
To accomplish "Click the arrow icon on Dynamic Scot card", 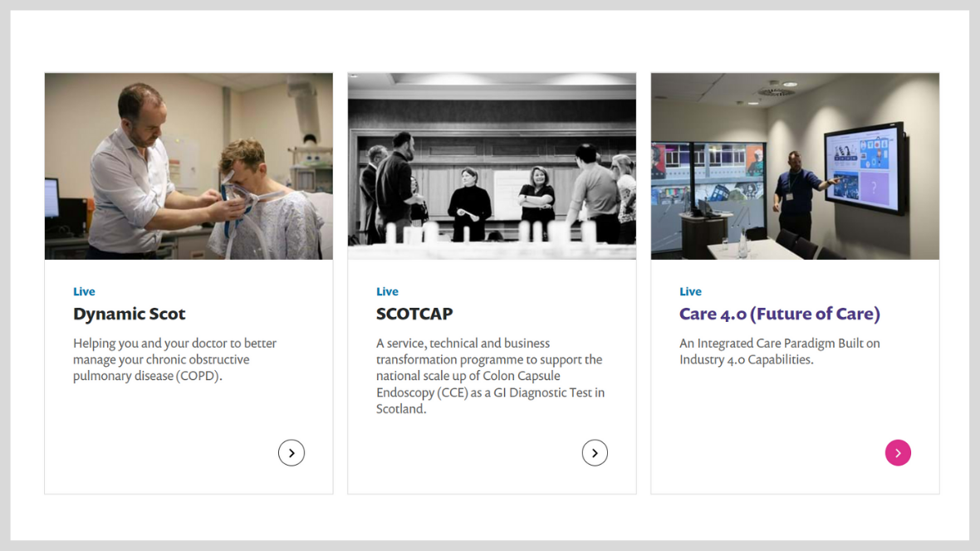I will pos(292,453).
